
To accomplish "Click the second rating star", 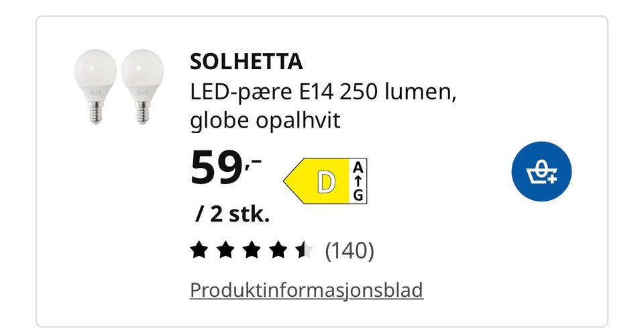I will click(x=225, y=251).
